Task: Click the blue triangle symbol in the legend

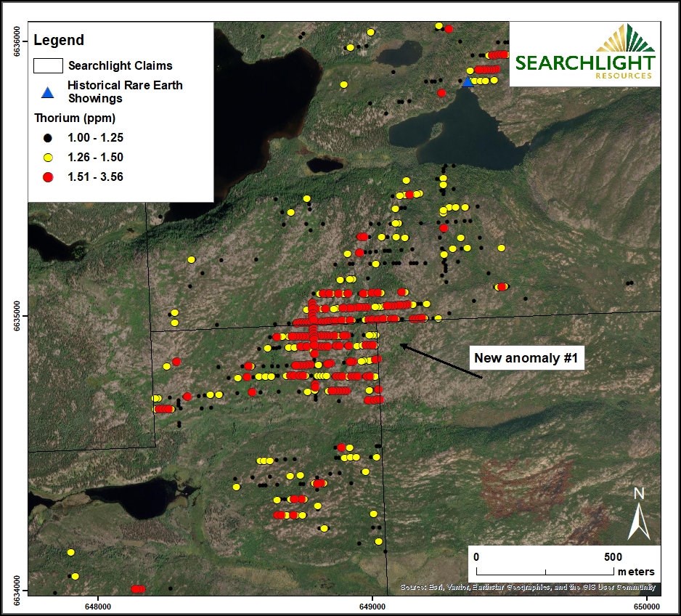Action: click(48, 92)
